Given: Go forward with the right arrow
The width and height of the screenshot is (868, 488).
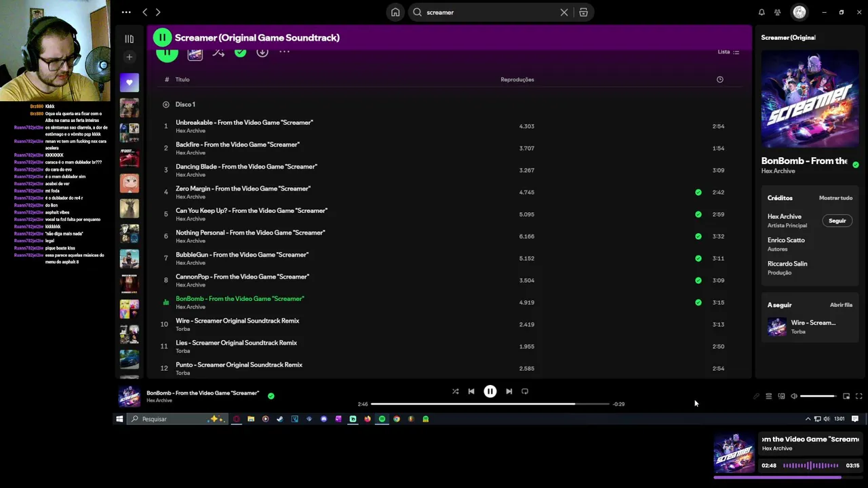Looking at the screenshot, I should point(158,12).
